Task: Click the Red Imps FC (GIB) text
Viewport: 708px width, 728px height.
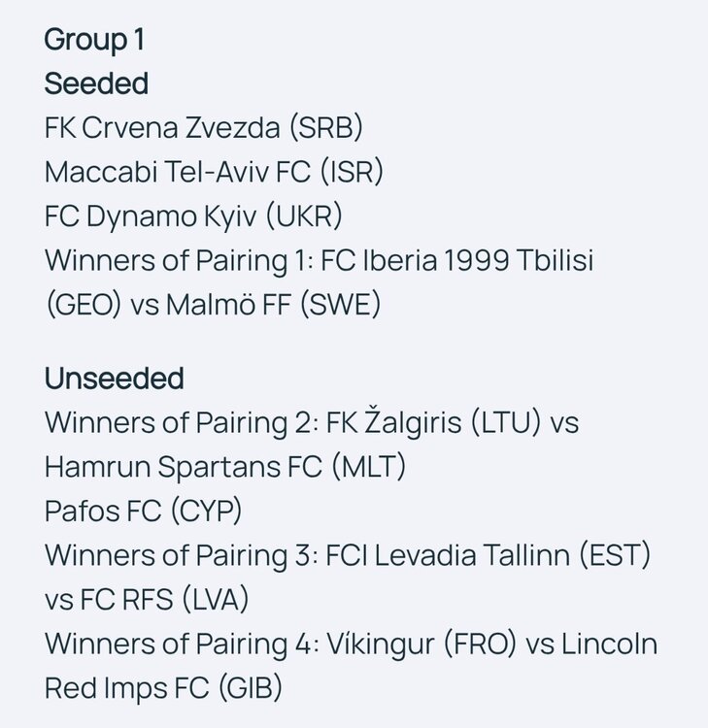Action: pos(163,687)
